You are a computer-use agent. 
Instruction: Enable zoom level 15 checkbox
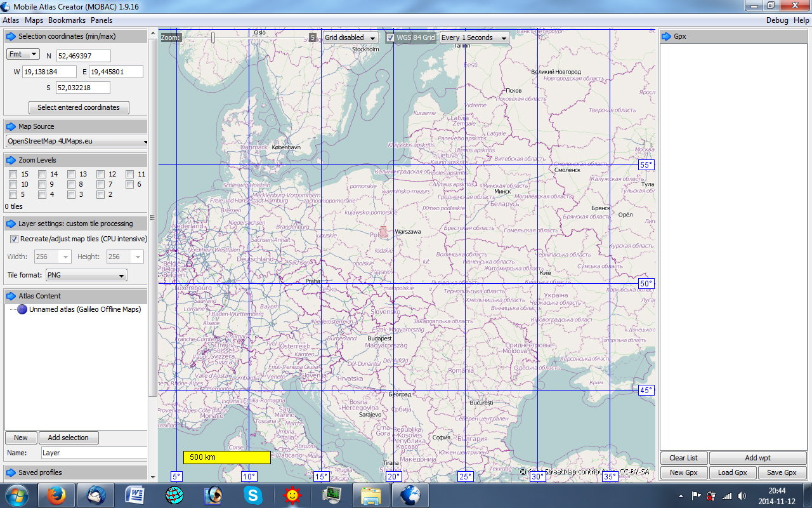(13, 174)
